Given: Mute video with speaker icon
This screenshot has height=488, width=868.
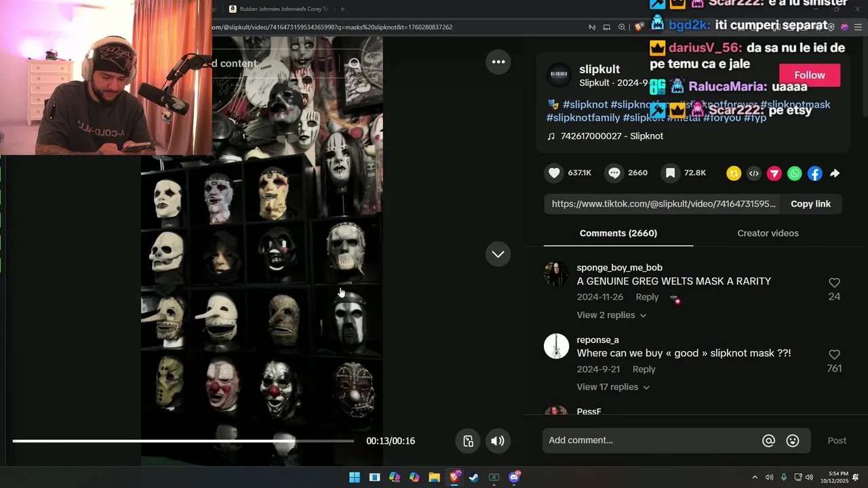Looking at the screenshot, I should (498, 441).
